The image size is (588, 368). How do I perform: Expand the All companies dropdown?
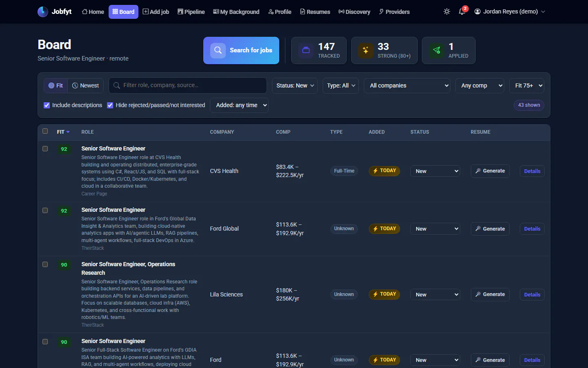click(407, 85)
